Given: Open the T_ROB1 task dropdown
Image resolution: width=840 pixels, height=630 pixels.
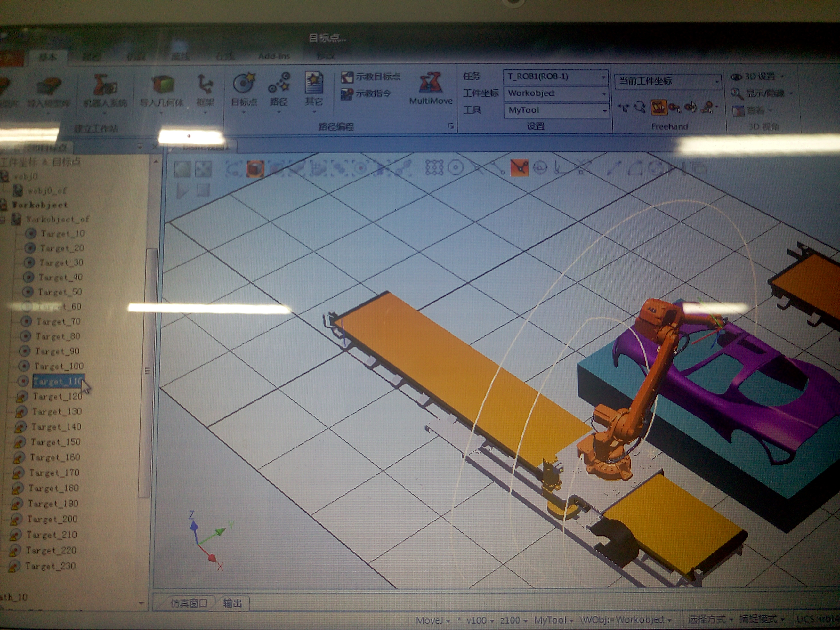Looking at the screenshot, I should coord(603,77).
